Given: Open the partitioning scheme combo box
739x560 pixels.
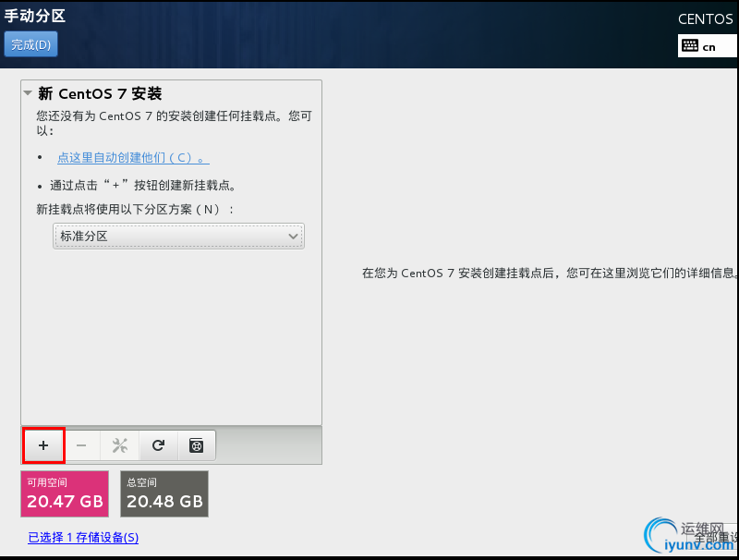Looking at the screenshot, I should click(177, 237).
